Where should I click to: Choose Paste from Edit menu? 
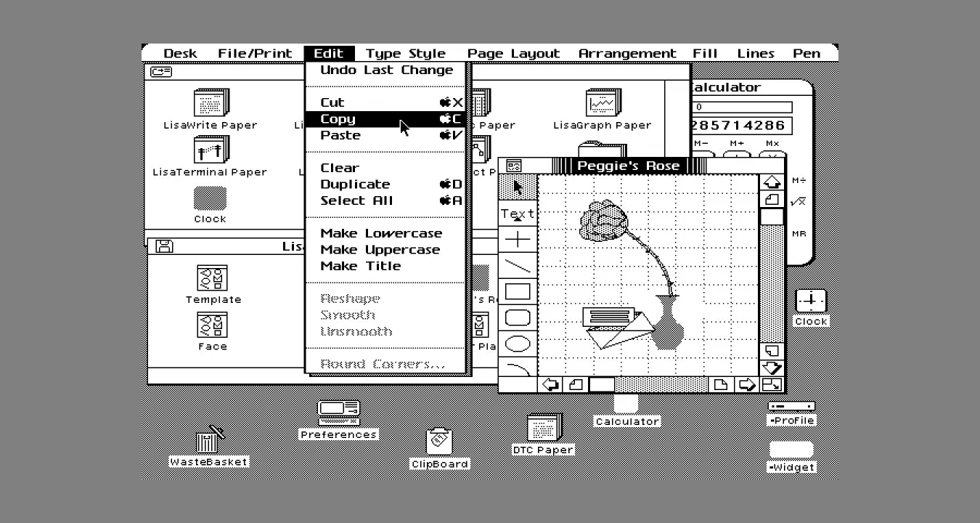pyautogui.click(x=385, y=135)
